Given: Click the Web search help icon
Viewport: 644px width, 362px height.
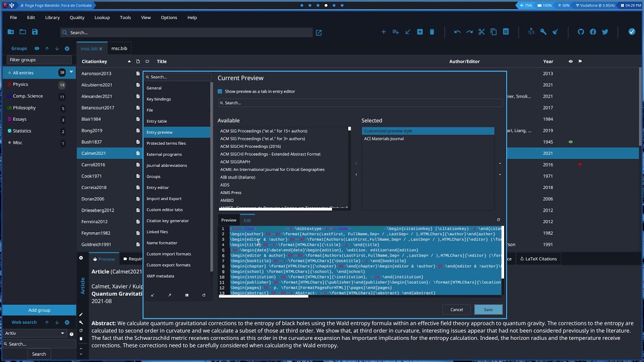Looking at the screenshot, I should point(71,333).
